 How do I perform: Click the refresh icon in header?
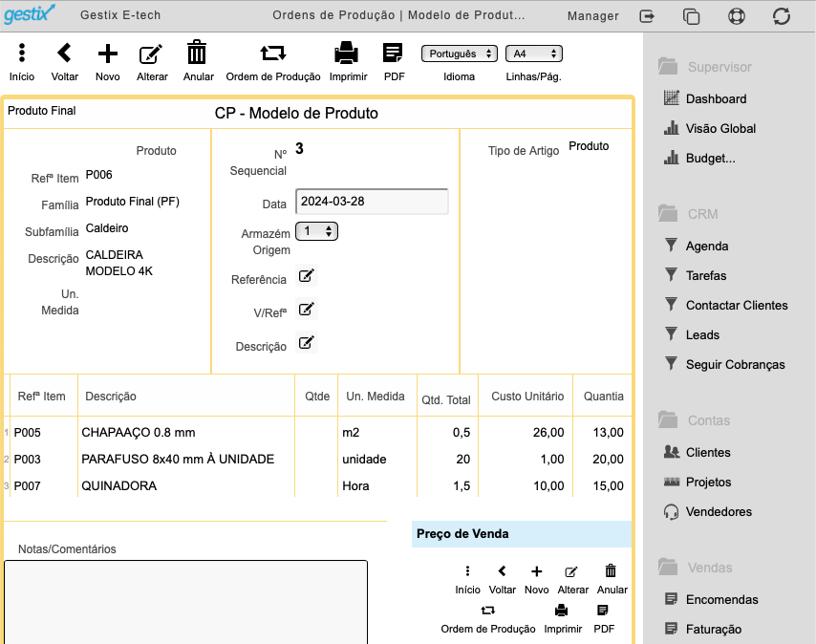pos(782,16)
